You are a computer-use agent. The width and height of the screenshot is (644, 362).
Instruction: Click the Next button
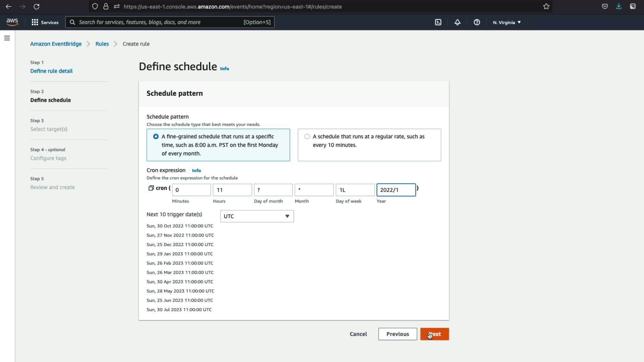click(x=434, y=334)
